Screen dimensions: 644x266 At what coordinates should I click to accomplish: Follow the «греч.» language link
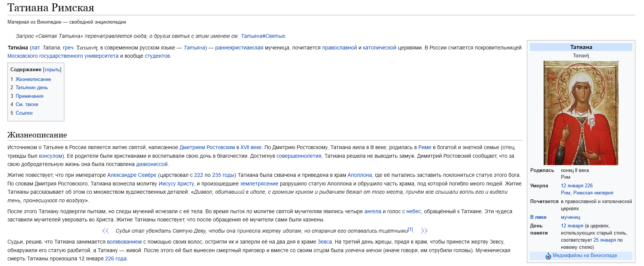tap(68, 48)
